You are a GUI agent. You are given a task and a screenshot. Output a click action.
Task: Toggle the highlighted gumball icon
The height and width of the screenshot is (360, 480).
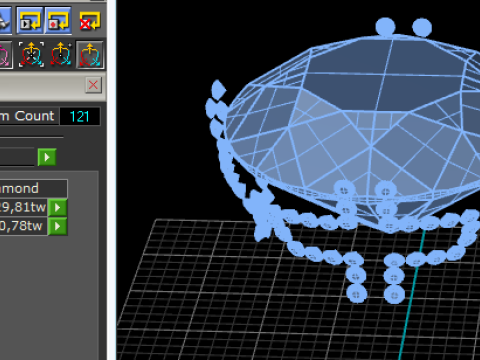pos(89,55)
